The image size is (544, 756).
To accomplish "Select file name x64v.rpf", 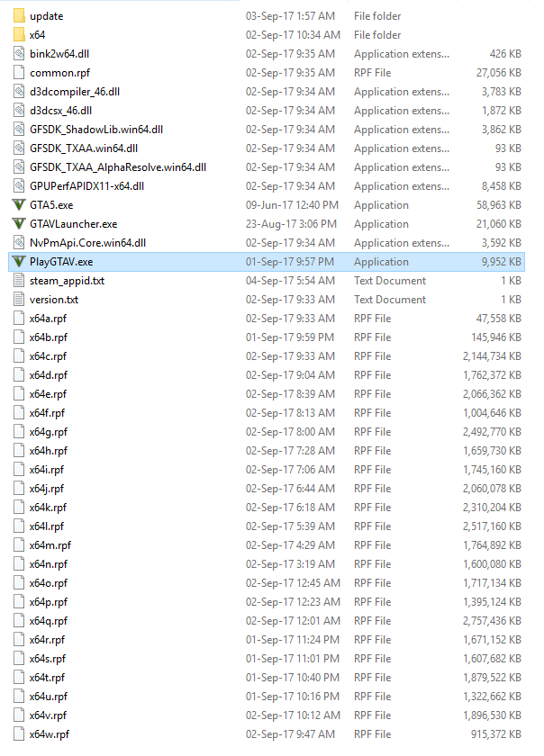I will tap(49, 715).
